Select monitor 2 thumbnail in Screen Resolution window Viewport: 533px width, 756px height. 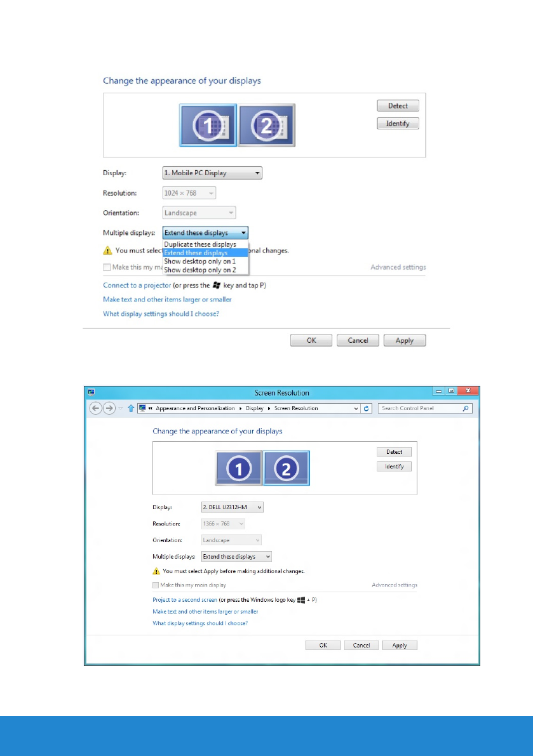tap(287, 468)
